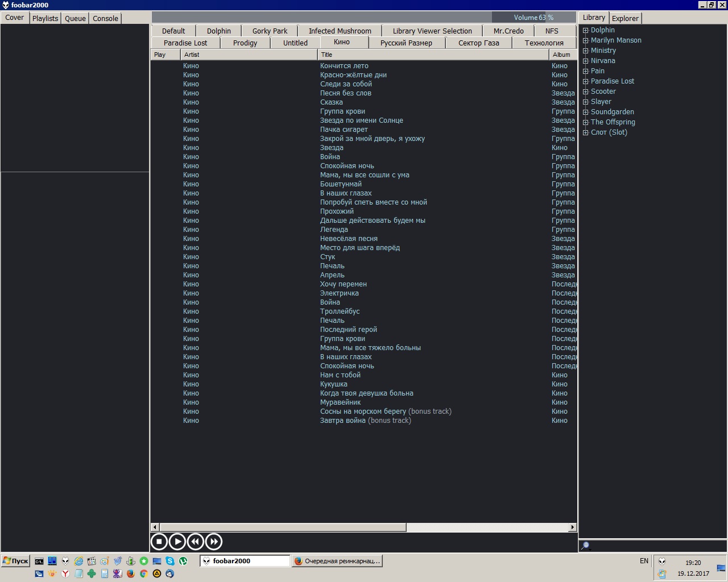Launch uTorrent from the quick launch bar

183,561
